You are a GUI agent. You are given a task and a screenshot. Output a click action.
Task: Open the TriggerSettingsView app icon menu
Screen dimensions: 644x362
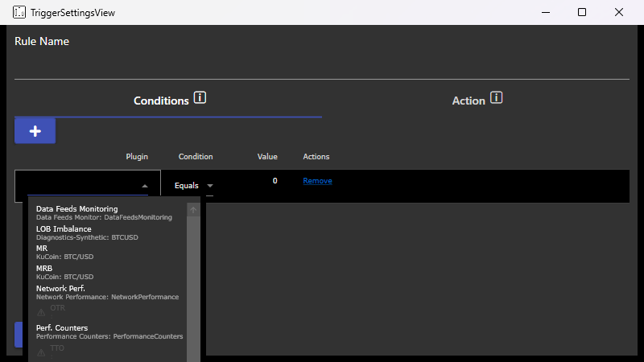point(19,12)
